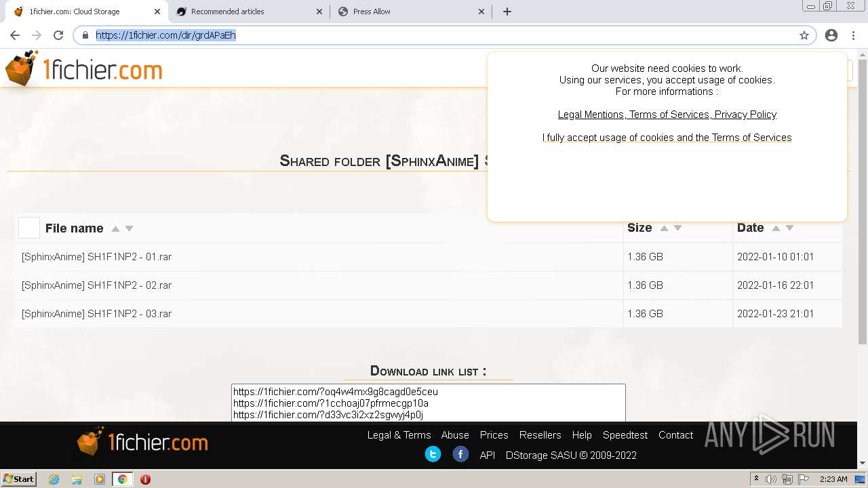Click the Size column header

pos(639,228)
